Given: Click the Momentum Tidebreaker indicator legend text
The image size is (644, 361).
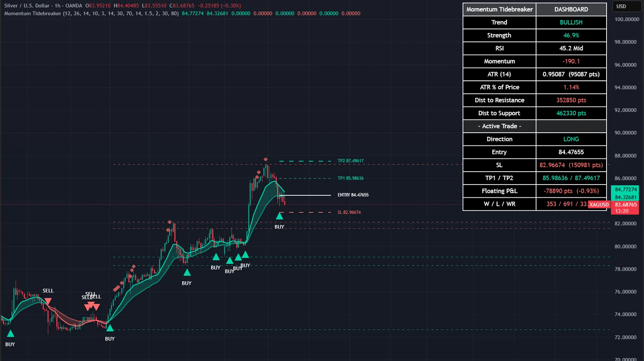Looking at the screenshot, I should pyautogui.click(x=91, y=13).
